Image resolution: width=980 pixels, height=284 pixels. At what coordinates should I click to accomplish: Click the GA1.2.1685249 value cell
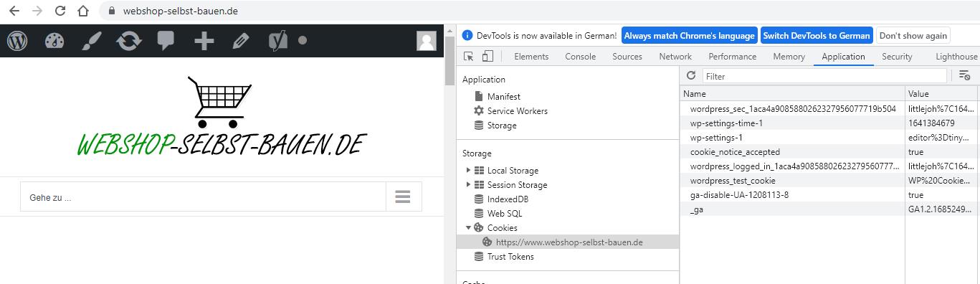click(x=942, y=209)
